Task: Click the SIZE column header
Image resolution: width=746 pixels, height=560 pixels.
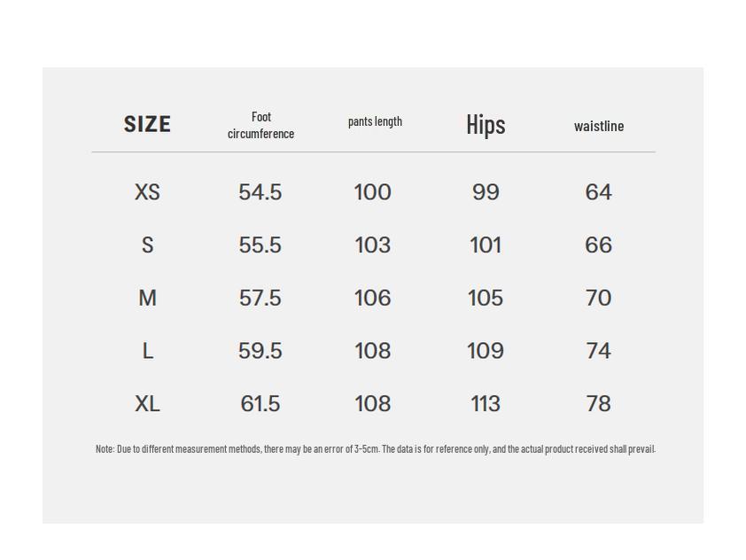Action: (147, 124)
